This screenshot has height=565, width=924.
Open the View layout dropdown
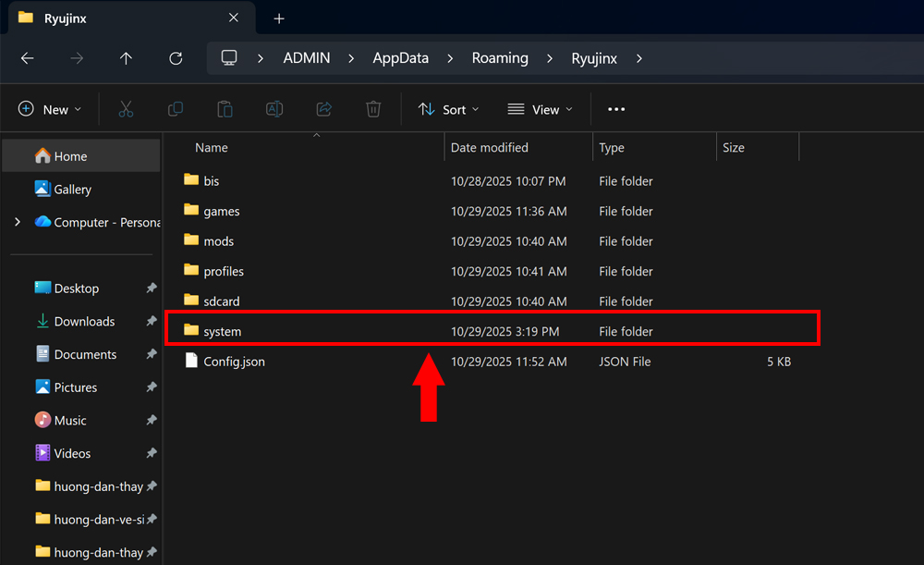pyautogui.click(x=540, y=109)
